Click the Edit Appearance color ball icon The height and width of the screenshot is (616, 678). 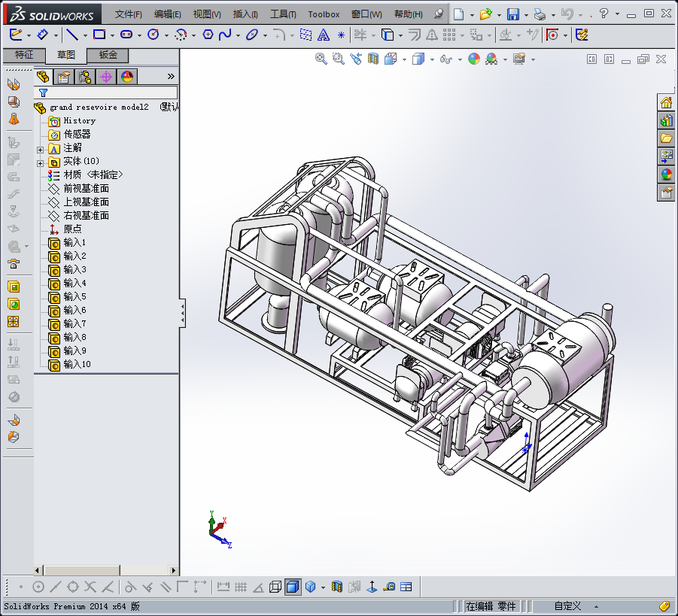point(473,59)
